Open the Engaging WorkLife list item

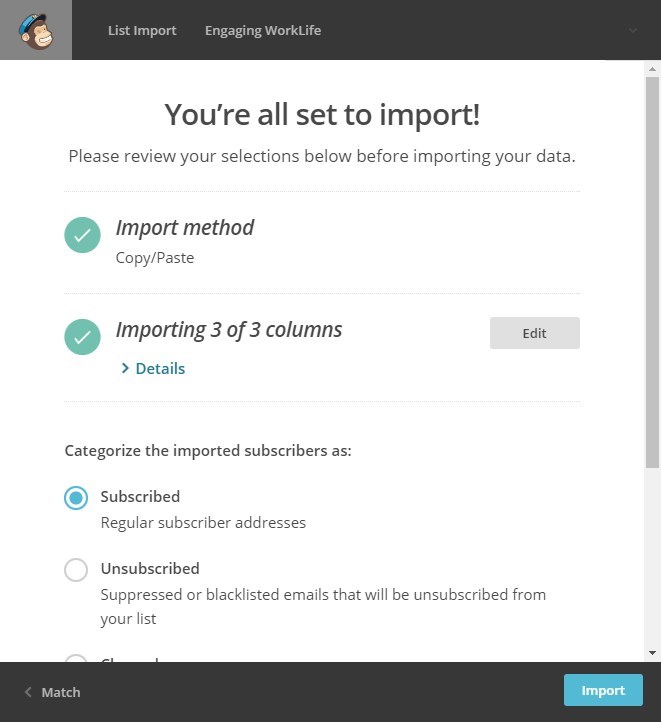coord(263,30)
